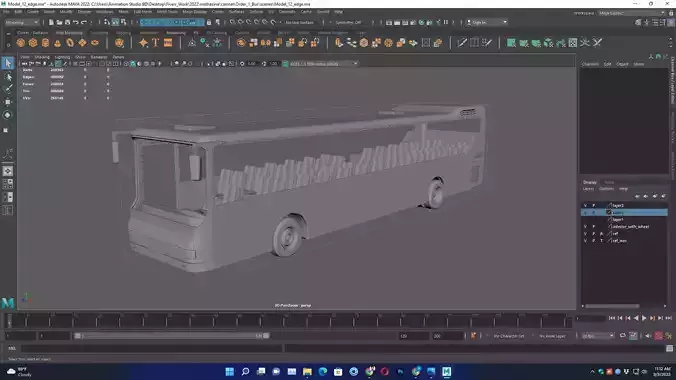Open the No Live Surface dropdown
Image resolution: width=676 pixels, height=380 pixels.
click(299, 22)
